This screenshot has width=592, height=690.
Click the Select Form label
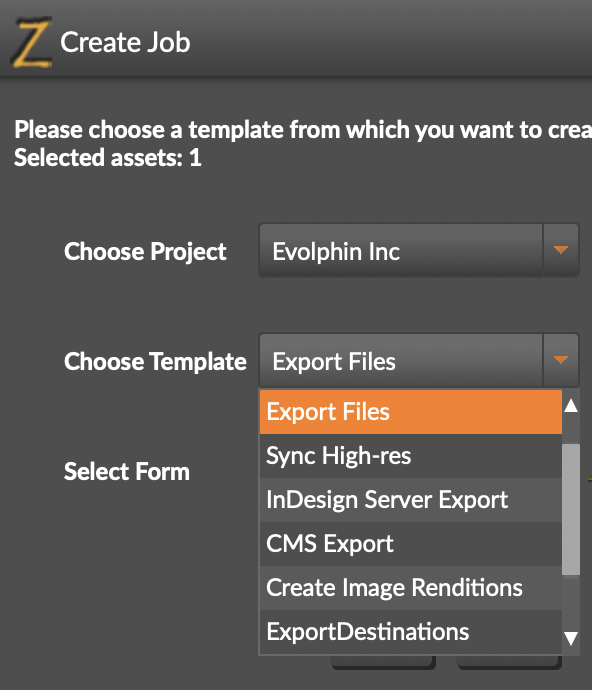click(127, 472)
